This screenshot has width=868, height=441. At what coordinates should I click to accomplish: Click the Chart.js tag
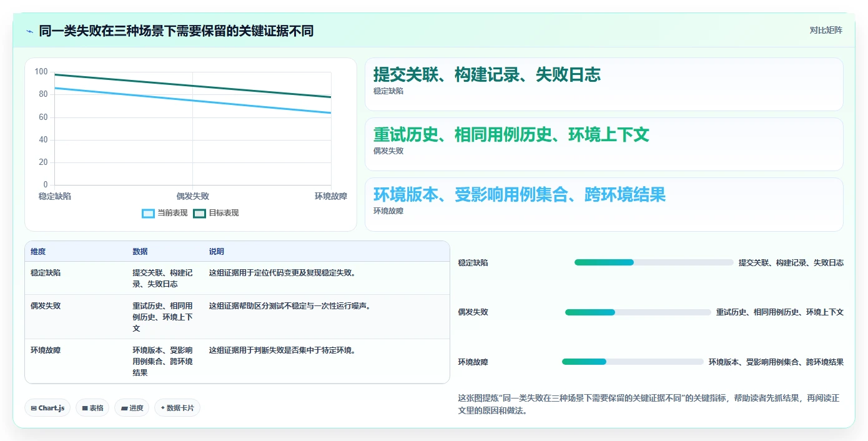(x=48, y=408)
